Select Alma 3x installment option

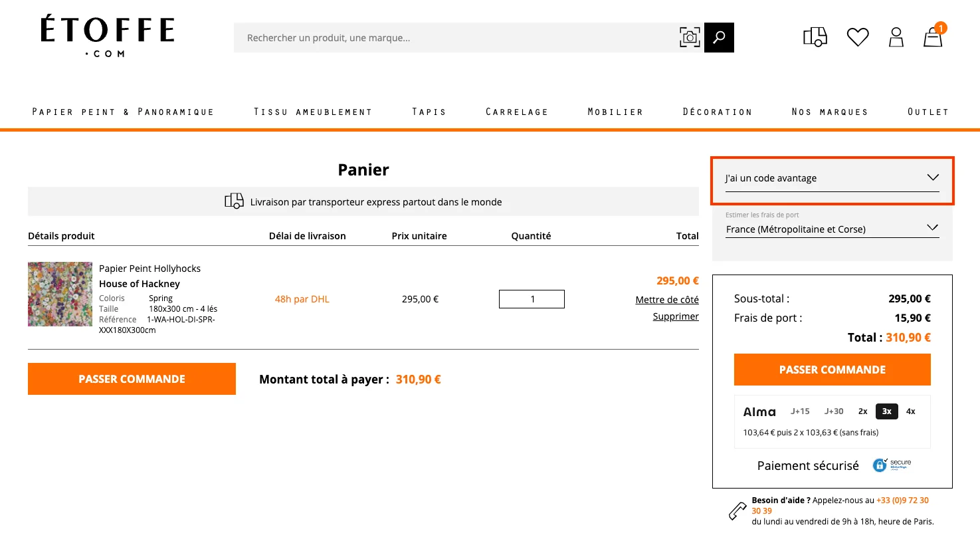click(887, 411)
